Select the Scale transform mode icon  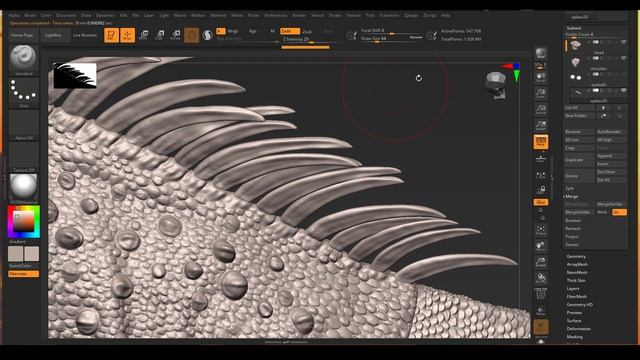coord(160,35)
